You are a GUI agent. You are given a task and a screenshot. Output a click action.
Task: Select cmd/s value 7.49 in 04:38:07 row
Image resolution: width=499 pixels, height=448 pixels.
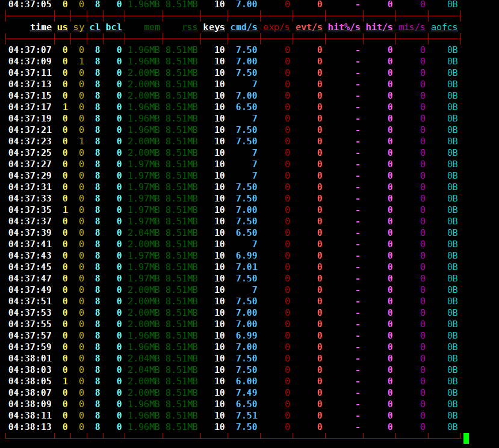(x=247, y=393)
